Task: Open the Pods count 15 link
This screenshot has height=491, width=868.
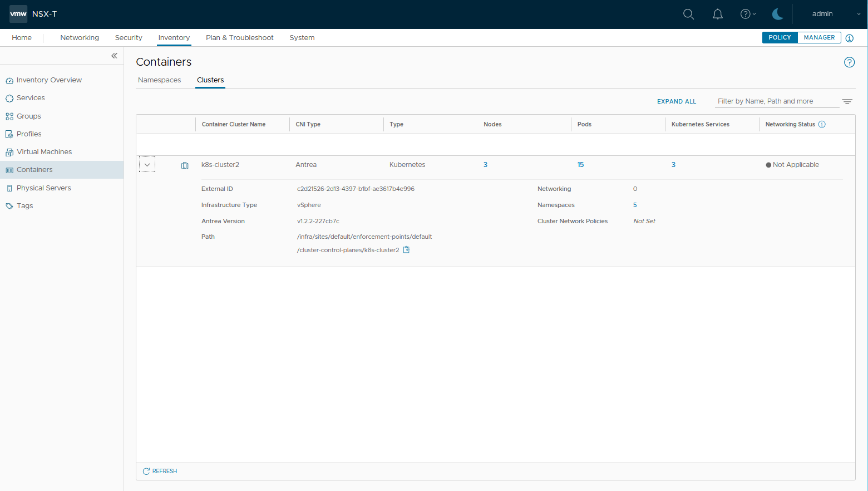Action: click(580, 165)
